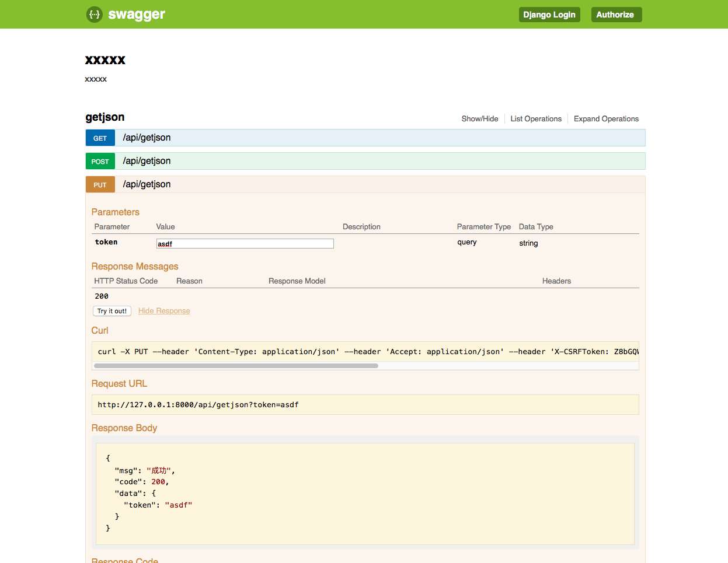Click the Parameter Type column header

484,226
